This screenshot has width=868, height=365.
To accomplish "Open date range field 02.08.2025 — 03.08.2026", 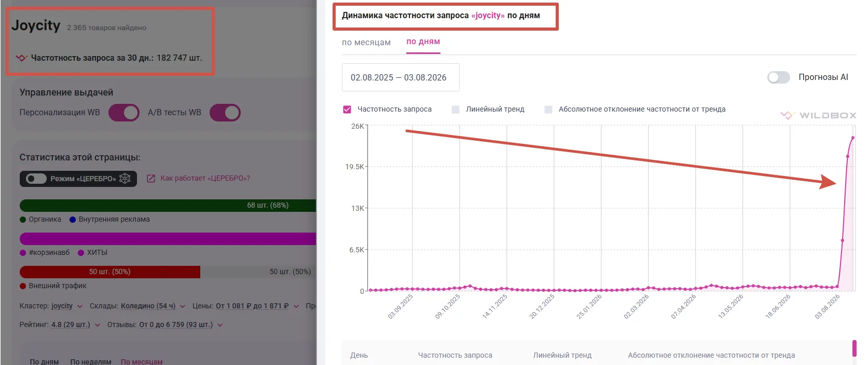I will pos(401,77).
